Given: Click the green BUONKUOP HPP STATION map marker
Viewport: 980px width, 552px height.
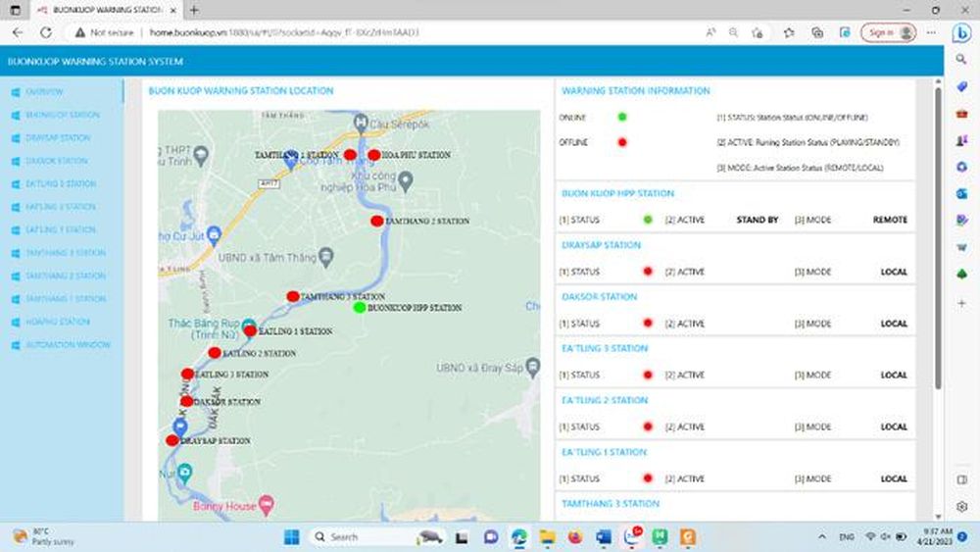Looking at the screenshot, I should (360, 307).
